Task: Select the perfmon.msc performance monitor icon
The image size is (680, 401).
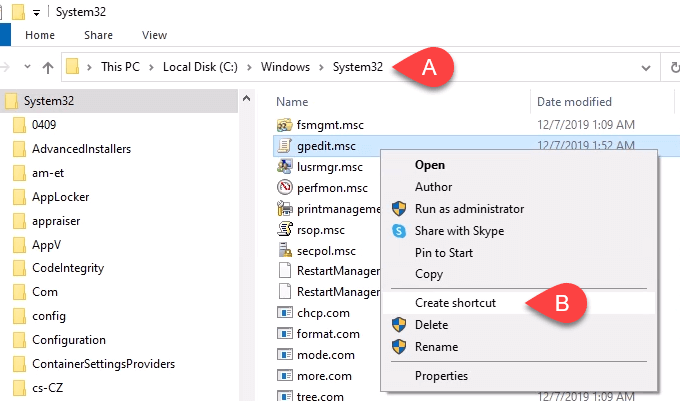Action: (284, 187)
